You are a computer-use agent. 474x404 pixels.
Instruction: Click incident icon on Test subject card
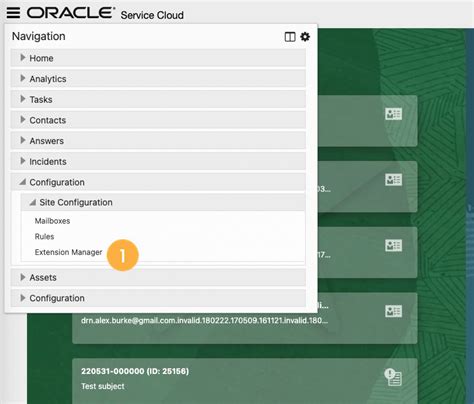[x=393, y=377]
